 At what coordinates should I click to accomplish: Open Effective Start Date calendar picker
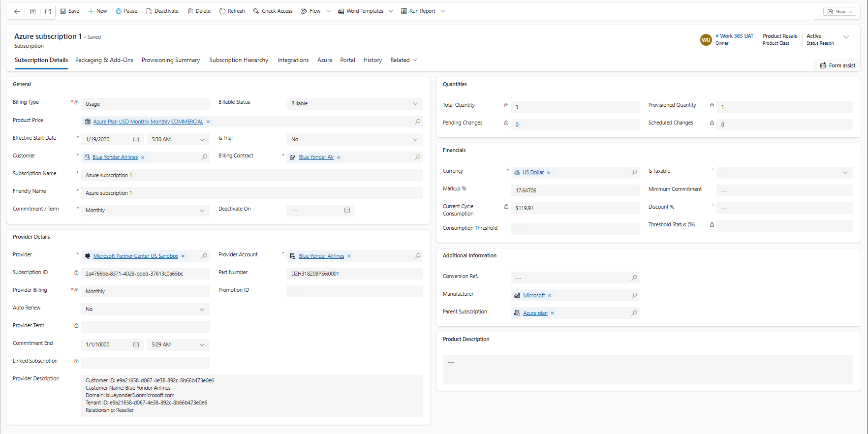(136, 140)
